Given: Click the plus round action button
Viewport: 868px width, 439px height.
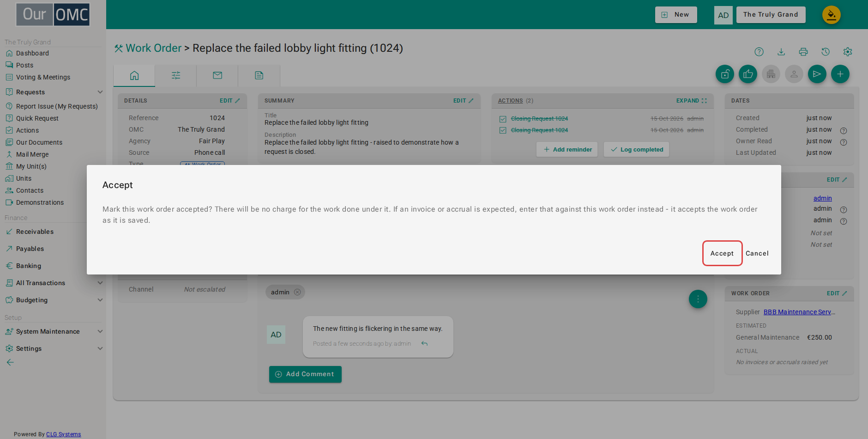Looking at the screenshot, I should 840,74.
